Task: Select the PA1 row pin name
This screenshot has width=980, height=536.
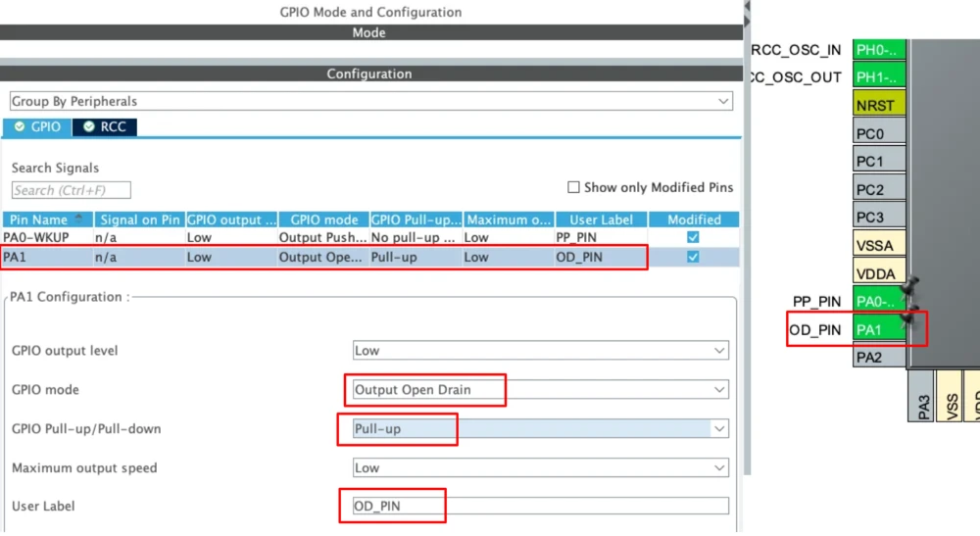Action: point(15,257)
